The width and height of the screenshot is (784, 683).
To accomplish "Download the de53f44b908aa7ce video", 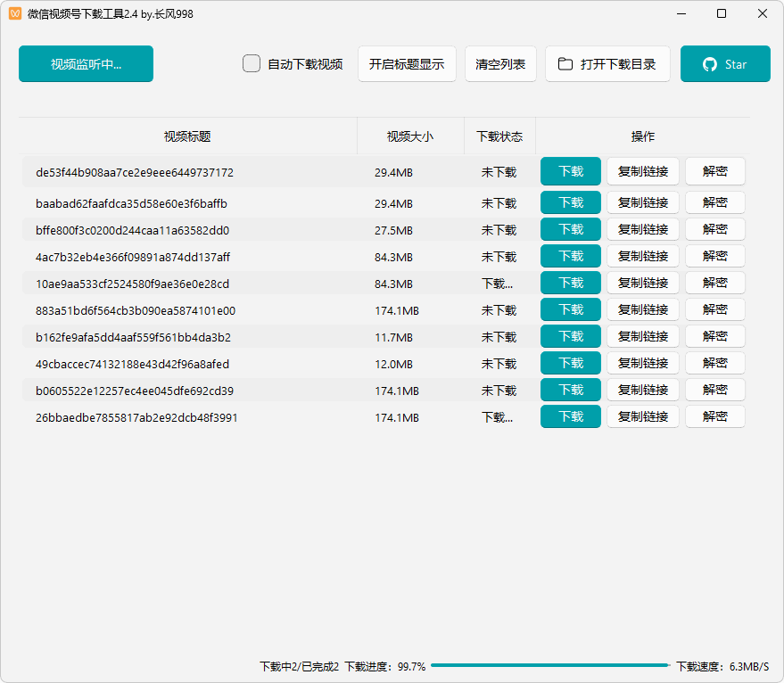I will click(x=571, y=171).
